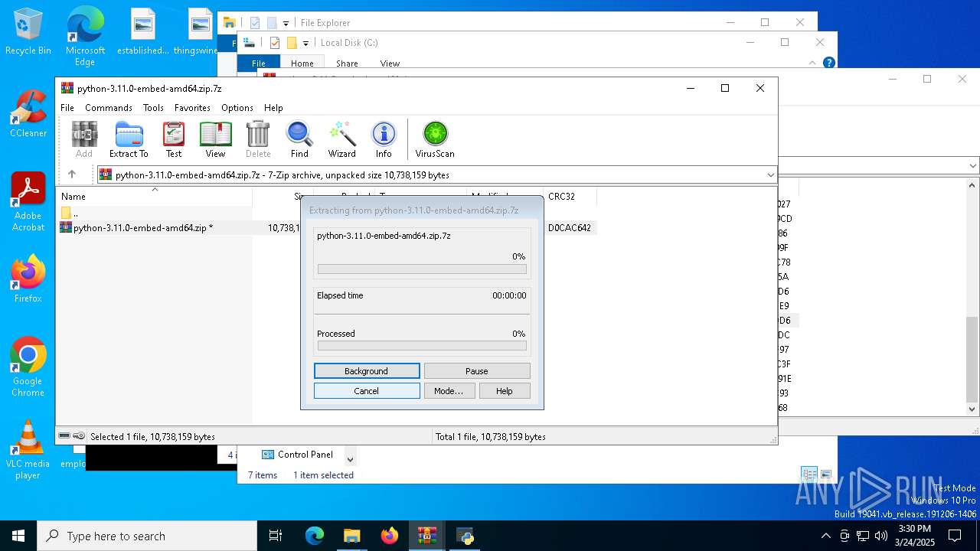Click the Add toolbar icon in WinRAR
This screenshot has height=551, width=980.
click(x=84, y=140)
